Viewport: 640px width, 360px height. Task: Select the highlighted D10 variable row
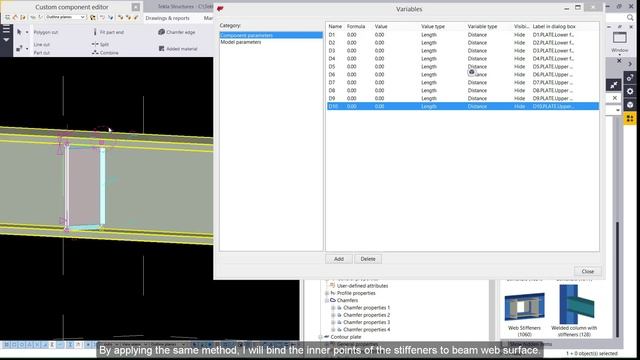(x=463, y=107)
